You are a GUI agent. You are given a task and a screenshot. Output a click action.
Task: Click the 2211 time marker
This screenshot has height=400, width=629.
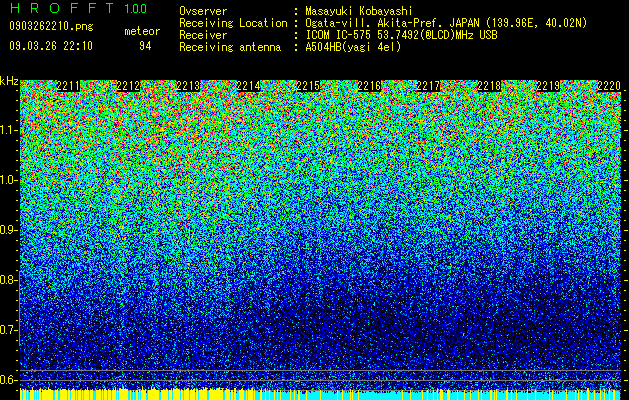[x=68, y=86]
